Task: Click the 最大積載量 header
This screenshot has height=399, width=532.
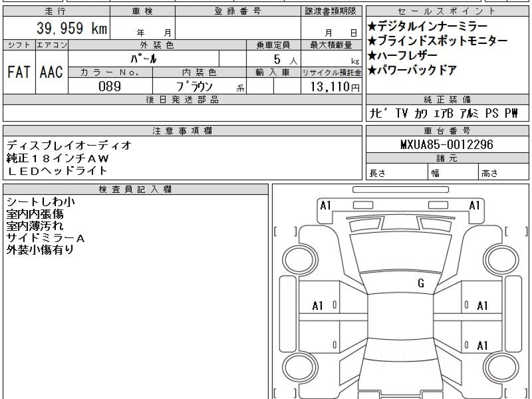Action: (x=332, y=45)
